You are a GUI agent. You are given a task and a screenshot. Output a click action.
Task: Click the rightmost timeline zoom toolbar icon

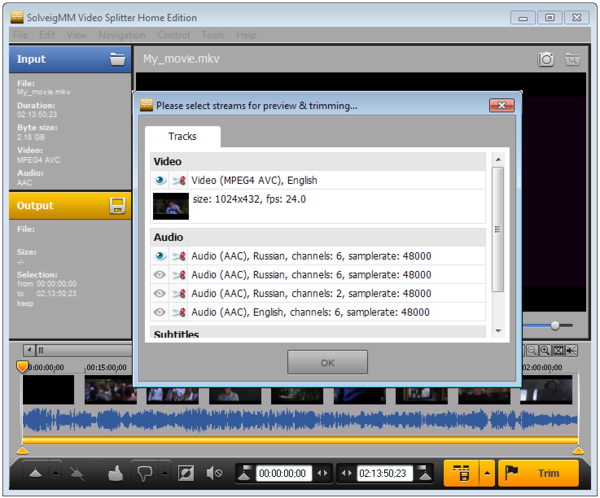pos(571,351)
